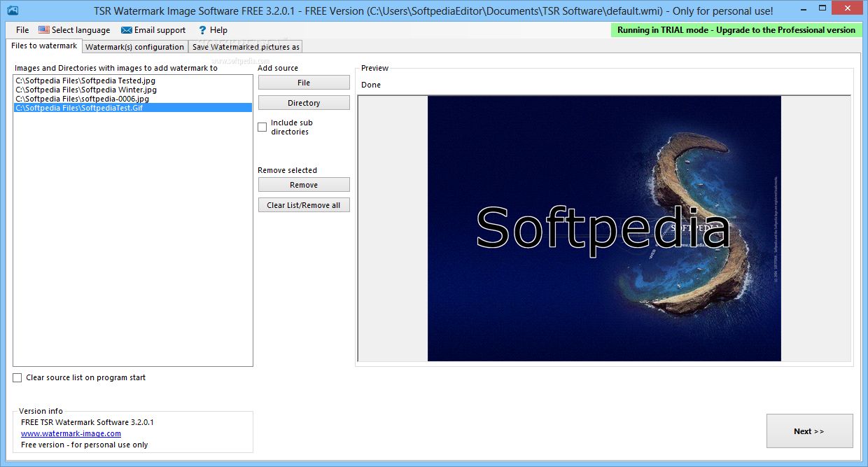This screenshot has width=868, height=467.
Task: Click the app icon in title bar
Action: (x=13, y=11)
